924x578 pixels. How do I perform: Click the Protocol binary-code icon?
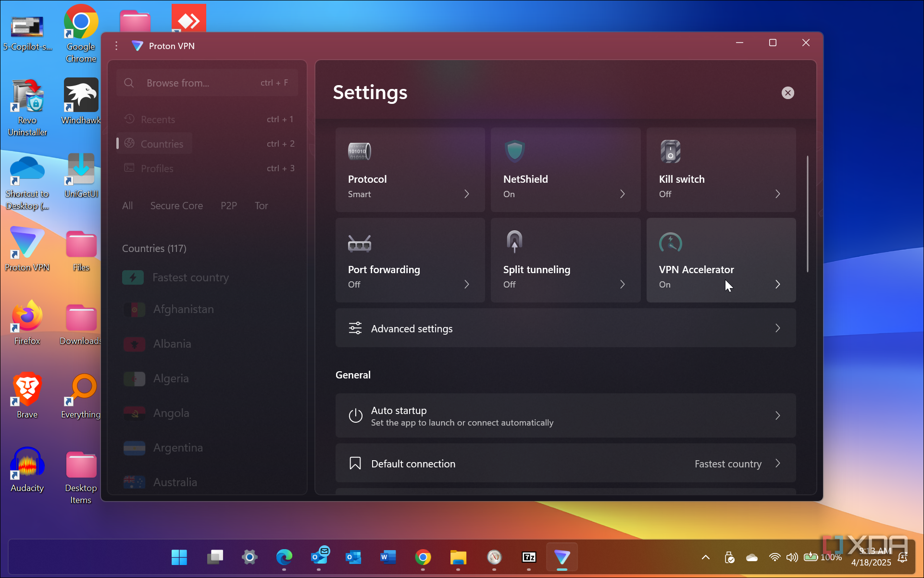[x=359, y=151]
